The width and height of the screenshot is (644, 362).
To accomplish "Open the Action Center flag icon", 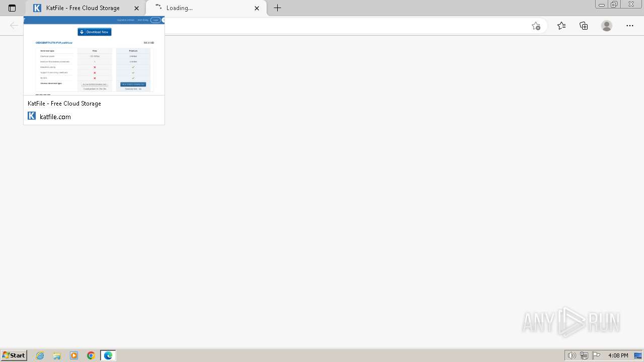I will pyautogui.click(x=596, y=355).
